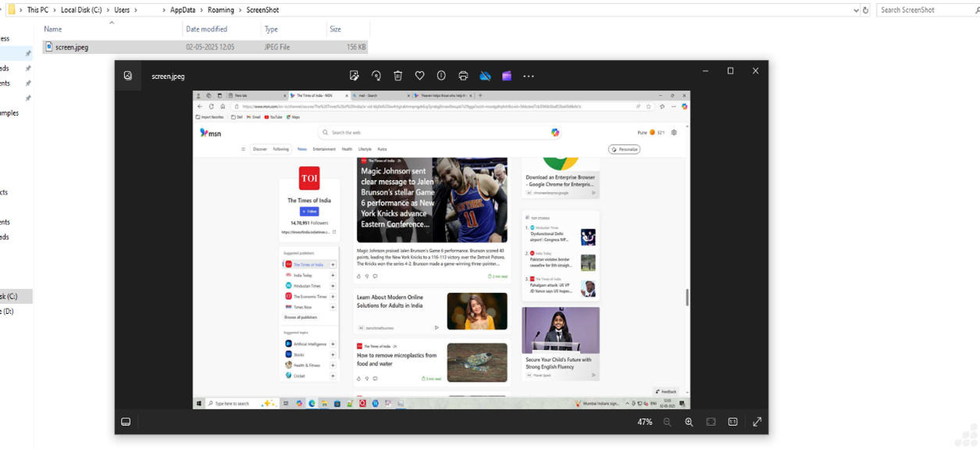The height and width of the screenshot is (449, 980).
Task: Toggle the filmstrip view at bottom left
Action: (x=126, y=422)
